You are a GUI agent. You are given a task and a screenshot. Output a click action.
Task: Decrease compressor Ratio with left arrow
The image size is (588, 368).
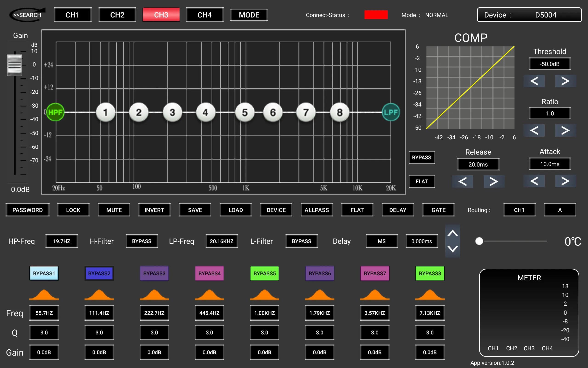tap(534, 130)
